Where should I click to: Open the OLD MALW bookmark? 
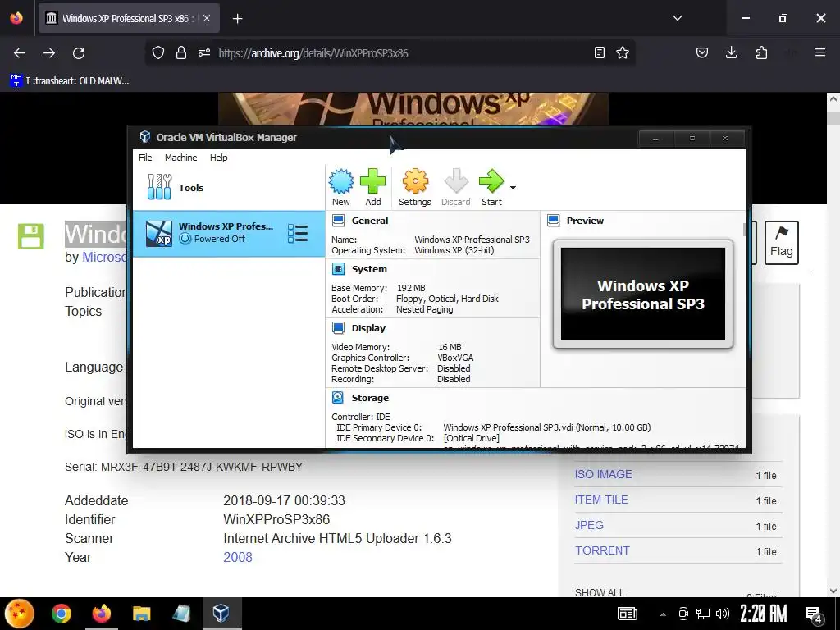coord(70,81)
